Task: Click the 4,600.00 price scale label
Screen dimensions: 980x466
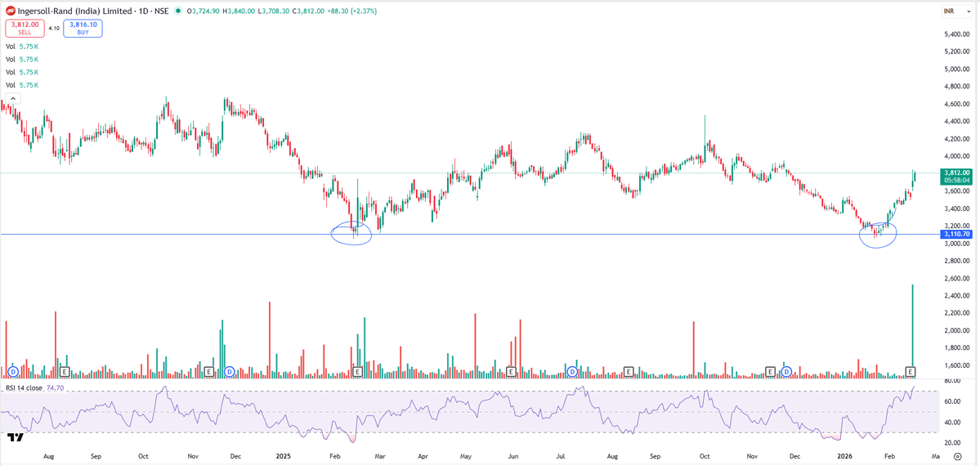Action: point(956,104)
